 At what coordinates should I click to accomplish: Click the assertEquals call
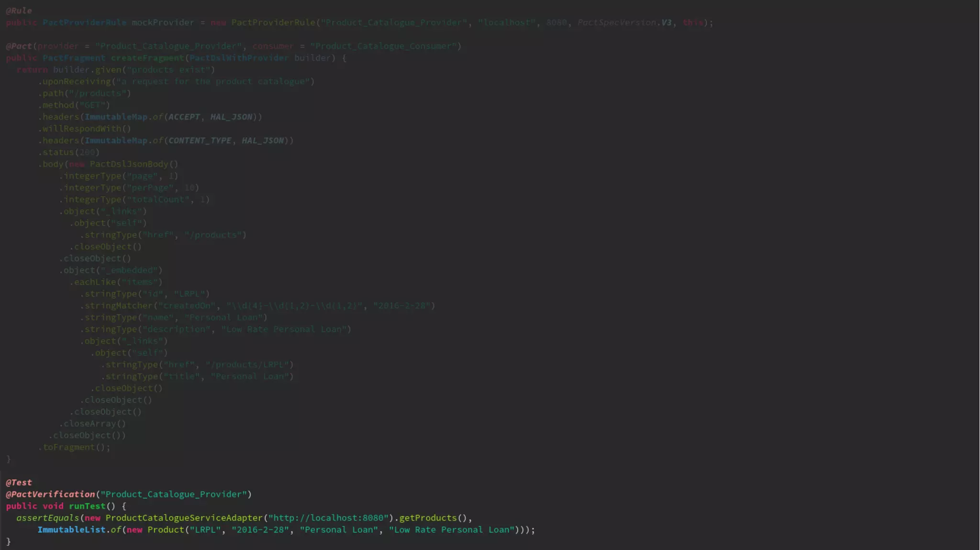[47, 518]
